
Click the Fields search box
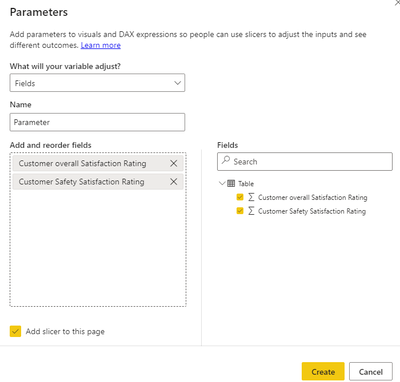pyautogui.click(x=305, y=162)
